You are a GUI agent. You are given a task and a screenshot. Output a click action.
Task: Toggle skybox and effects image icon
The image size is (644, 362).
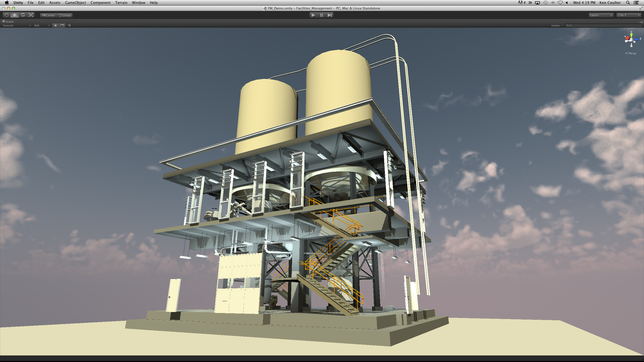click(62, 25)
